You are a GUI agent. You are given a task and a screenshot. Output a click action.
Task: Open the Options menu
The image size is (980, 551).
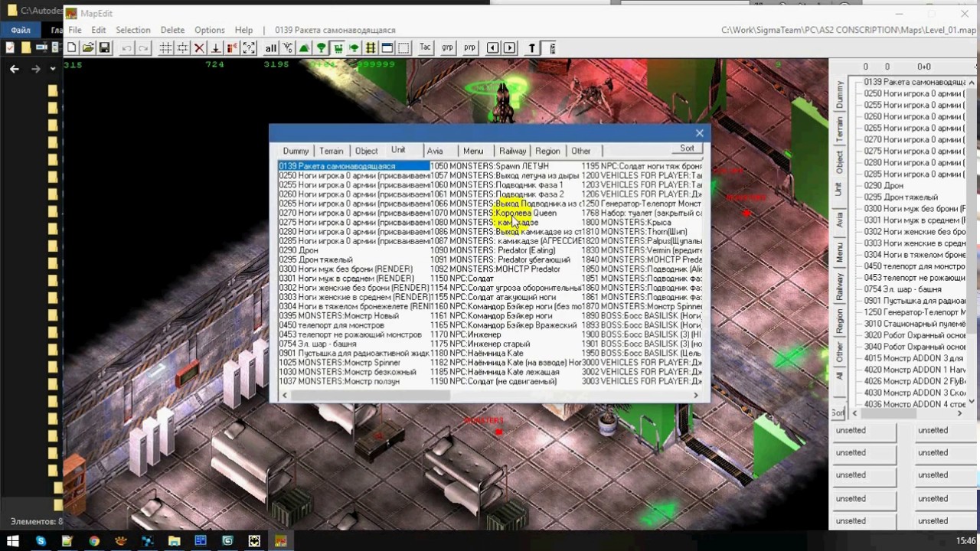[210, 30]
